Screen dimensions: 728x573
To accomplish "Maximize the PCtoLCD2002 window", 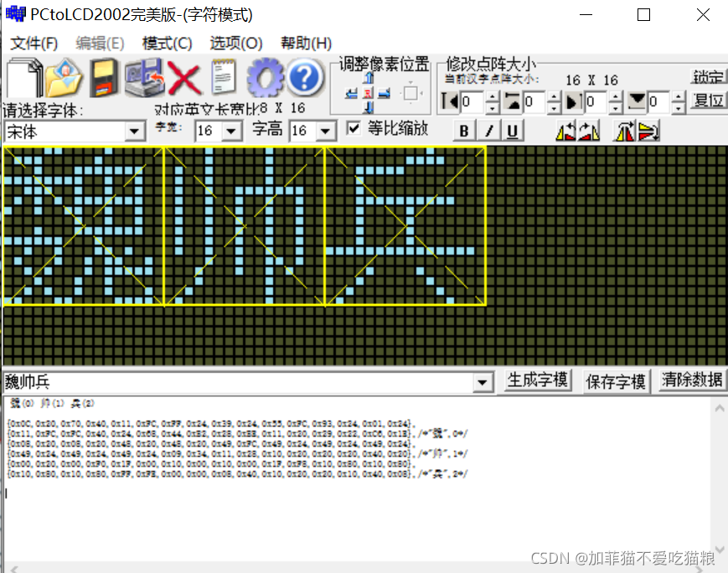I will click(643, 15).
